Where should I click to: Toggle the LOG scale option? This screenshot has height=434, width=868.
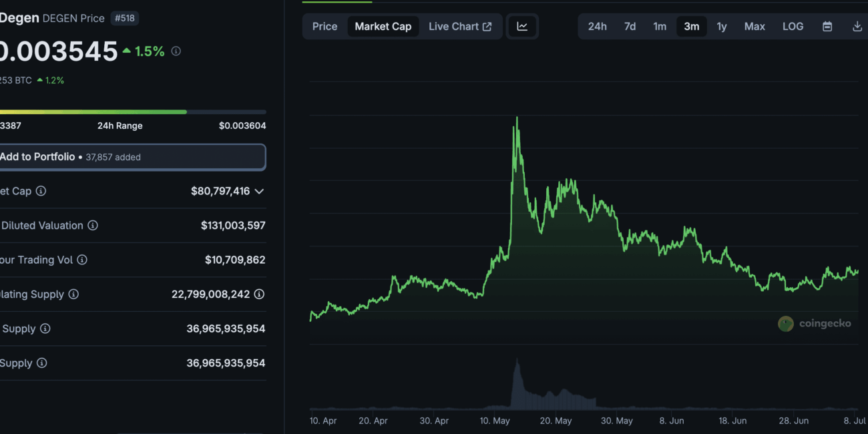click(x=793, y=27)
